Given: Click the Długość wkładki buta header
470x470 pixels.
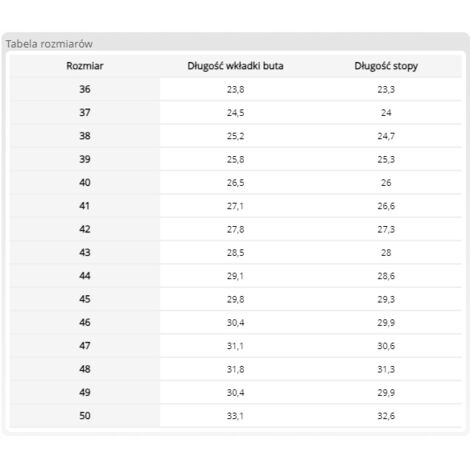Looking at the screenshot, I should tap(235, 66).
